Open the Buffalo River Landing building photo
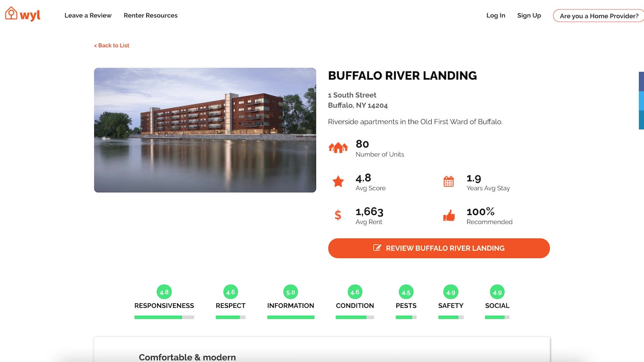Screen dimensions: 644x362 point(205,130)
